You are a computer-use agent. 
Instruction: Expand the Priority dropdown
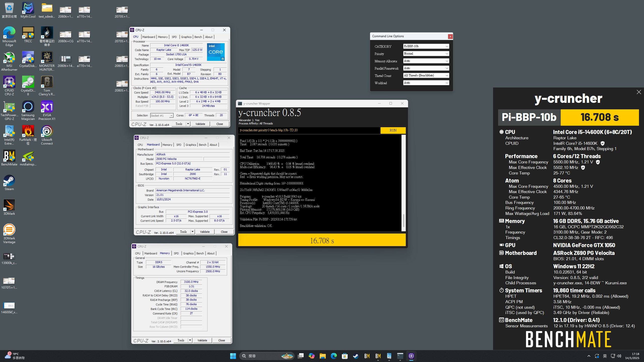[426, 54]
